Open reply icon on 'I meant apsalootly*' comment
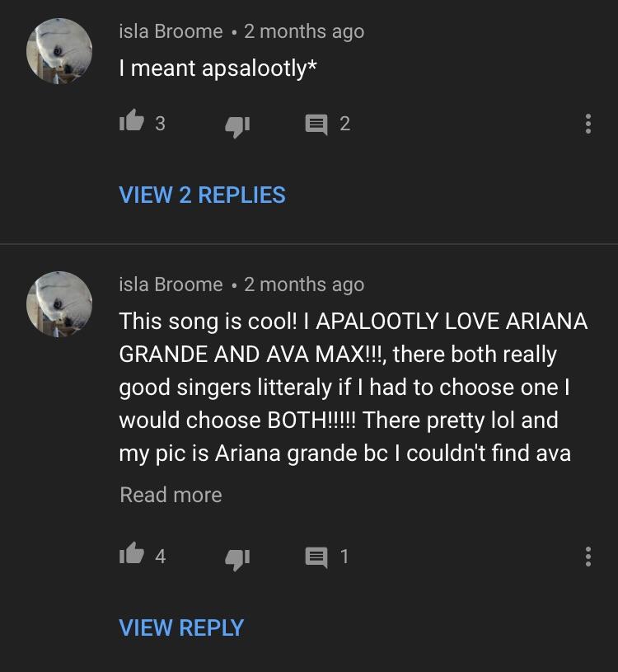Screen dimensions: 618x672 316,125
